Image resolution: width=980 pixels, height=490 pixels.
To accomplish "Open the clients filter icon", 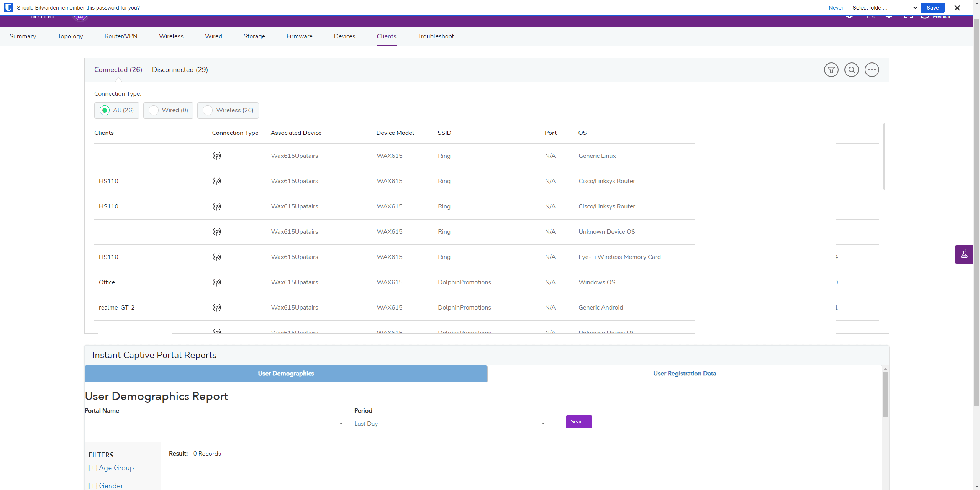I will 831,70.
